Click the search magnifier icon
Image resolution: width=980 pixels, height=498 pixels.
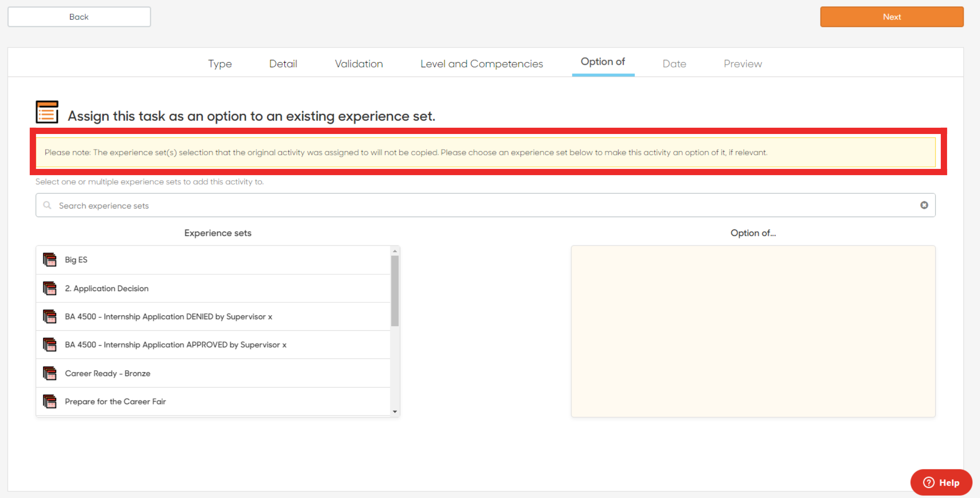coord(47,205)
